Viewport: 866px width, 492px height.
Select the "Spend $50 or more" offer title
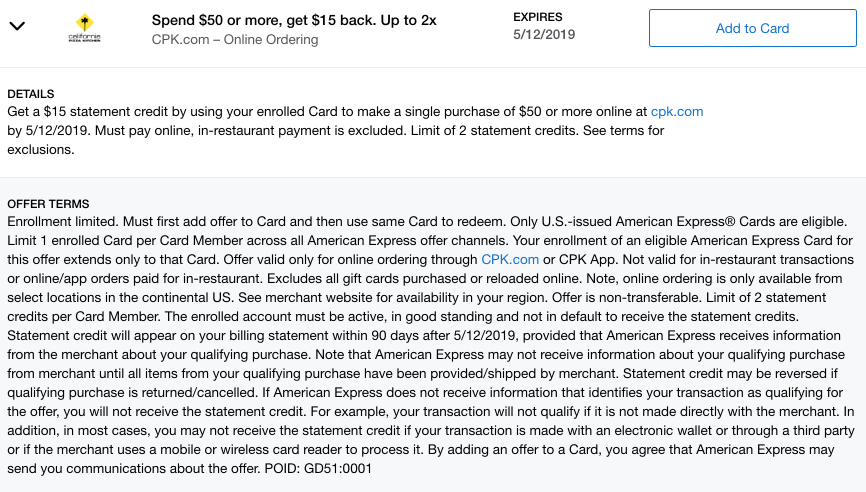pos(294,19)
